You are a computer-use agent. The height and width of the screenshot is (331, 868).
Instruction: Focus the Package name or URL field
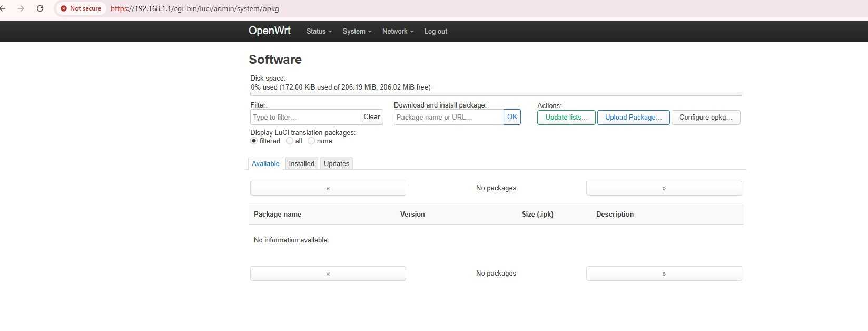click(x=449, y=117)
